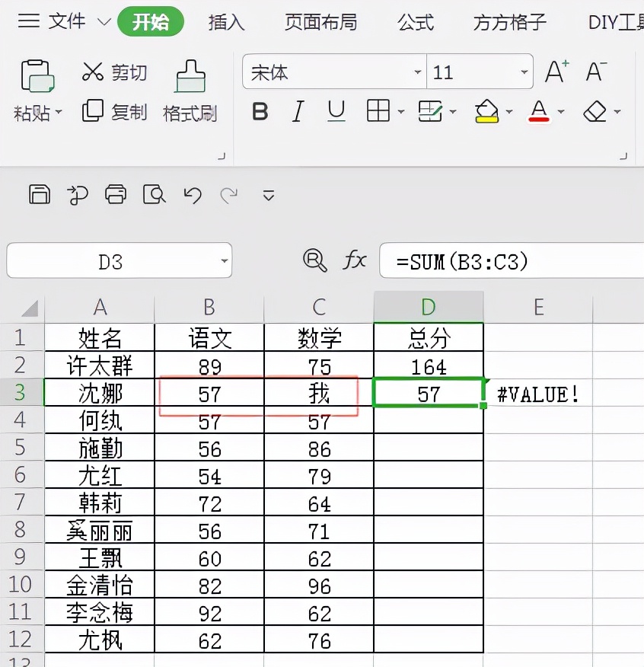This screenshot has width=644, height=667.
Task: Open font color dropdown arrow
Action: 561,112
